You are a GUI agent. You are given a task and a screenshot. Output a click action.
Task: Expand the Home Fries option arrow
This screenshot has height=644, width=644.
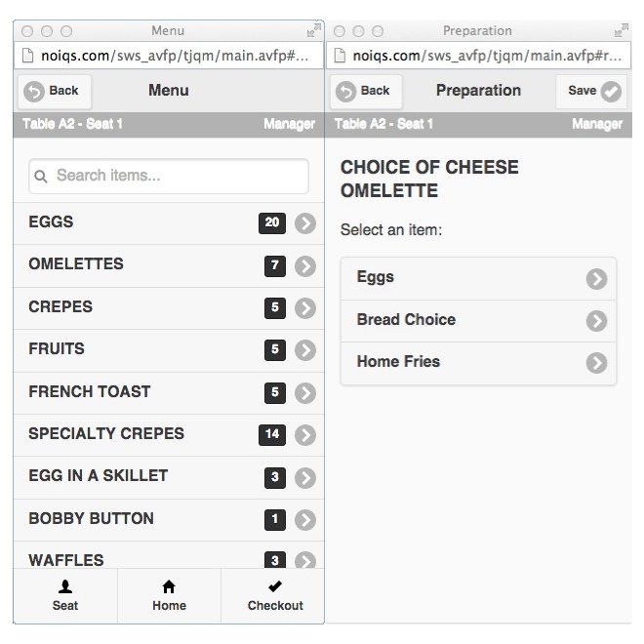tap(596, 363)
